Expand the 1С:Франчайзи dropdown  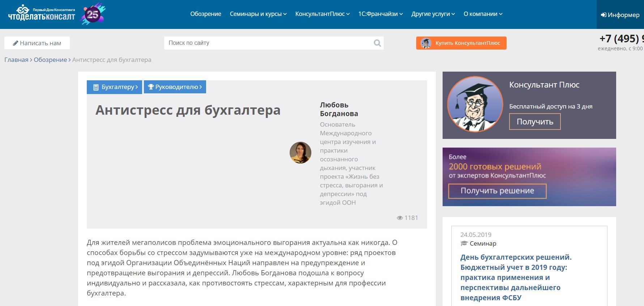[380, 14]
